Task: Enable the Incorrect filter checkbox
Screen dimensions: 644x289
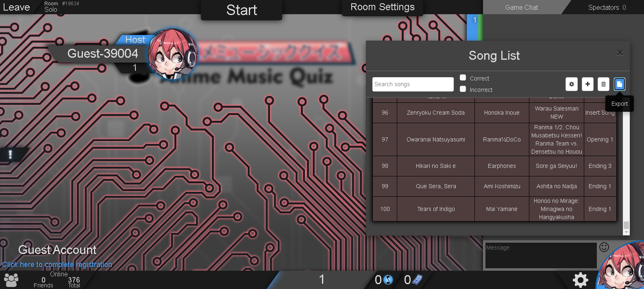Action: click(463, 89)
